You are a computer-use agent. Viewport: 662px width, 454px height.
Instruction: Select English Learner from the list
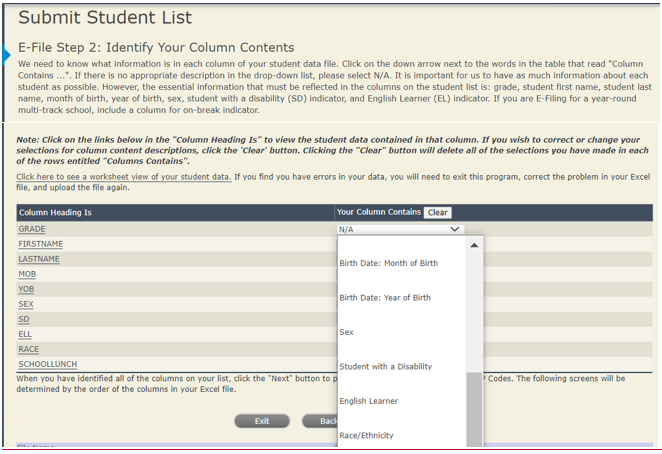368,401
